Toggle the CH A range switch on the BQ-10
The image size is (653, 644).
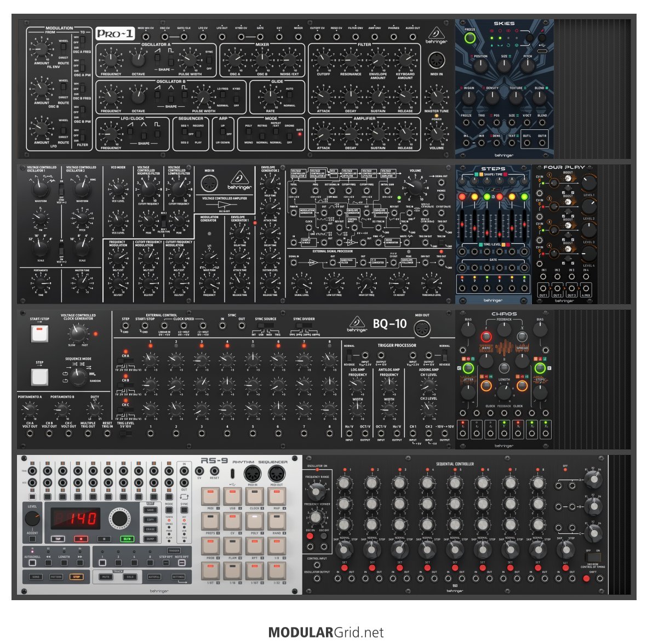click(125, 362)
